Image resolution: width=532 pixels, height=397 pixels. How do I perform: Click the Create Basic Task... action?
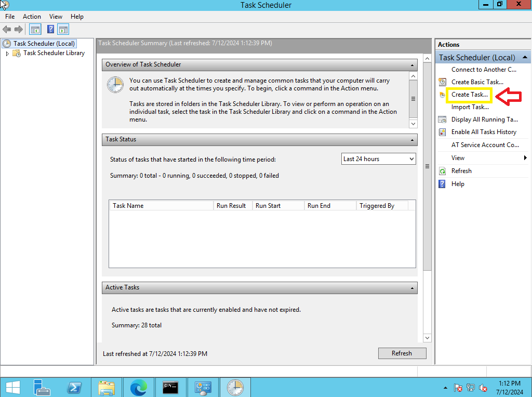coord(477,82)
